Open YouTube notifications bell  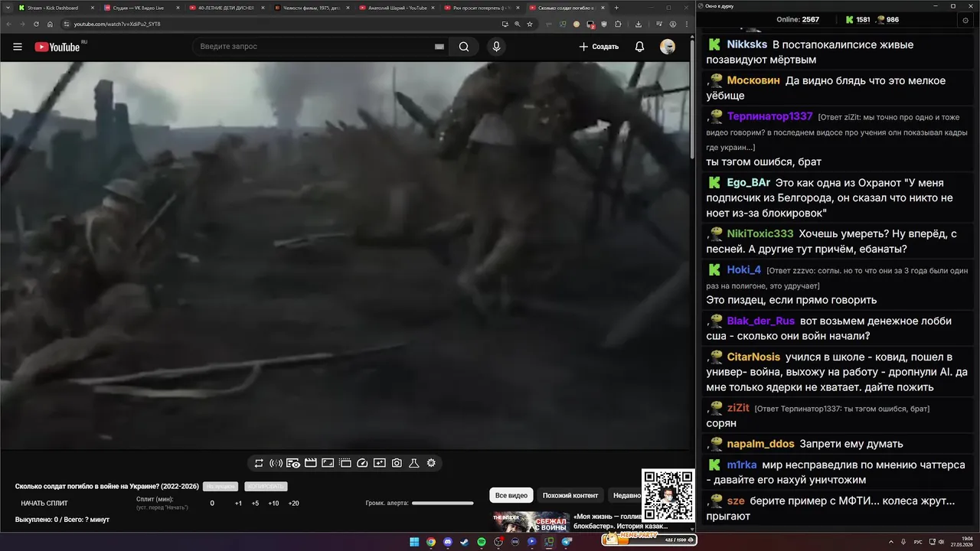click(639, 47)
